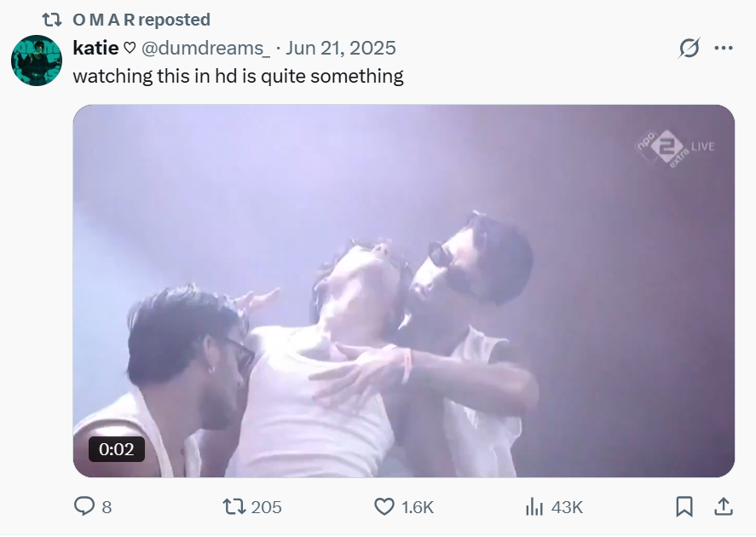This screenshot has width=756, height=537.
Task: Repost this tweet using the repost arrows icon
Action: 234,507
